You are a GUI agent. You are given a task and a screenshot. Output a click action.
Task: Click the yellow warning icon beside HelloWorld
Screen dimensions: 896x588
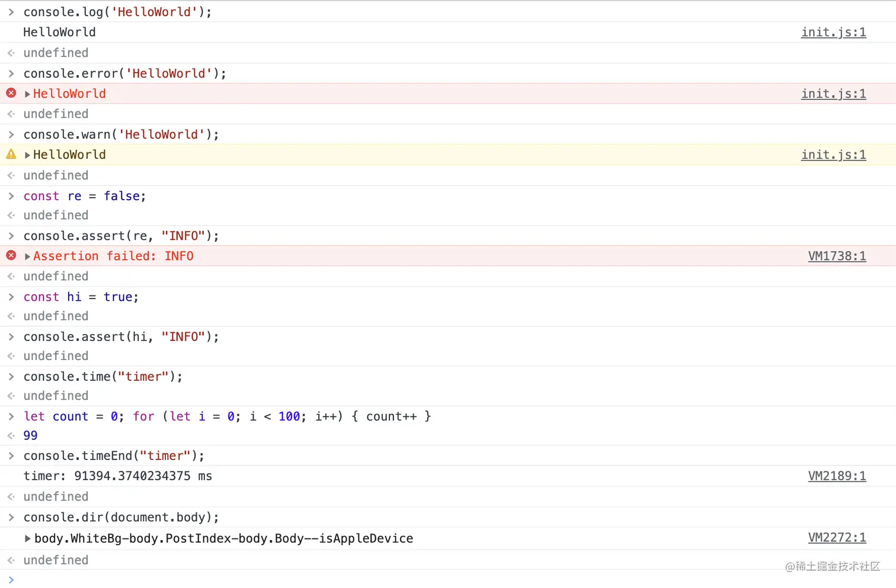(x=11, y=155)
